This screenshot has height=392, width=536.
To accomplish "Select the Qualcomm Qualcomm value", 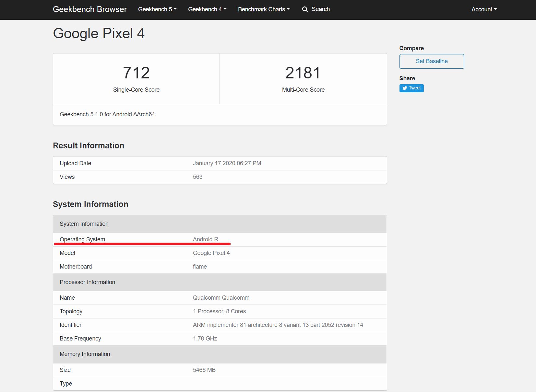I will [221, 298].
